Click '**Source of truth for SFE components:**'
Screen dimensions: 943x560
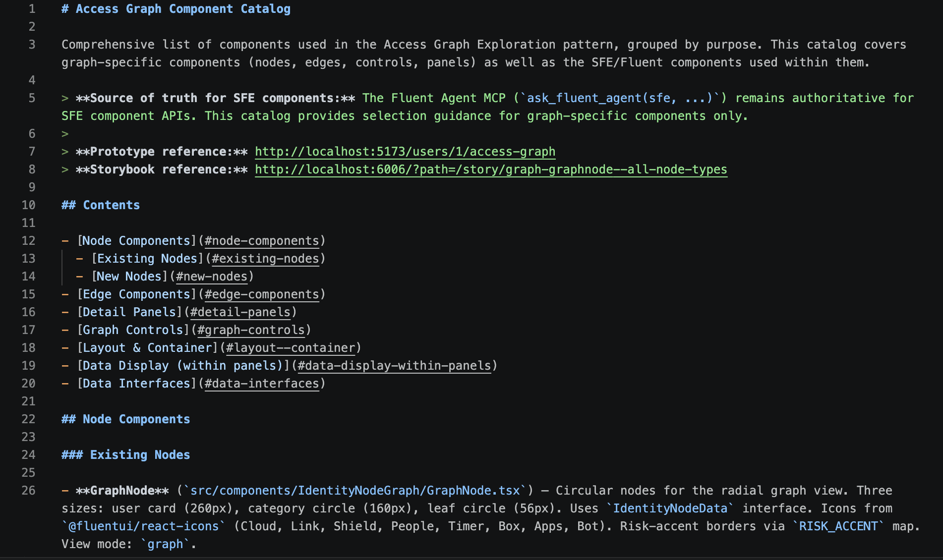pyautogui.click(x=216, y=98)
